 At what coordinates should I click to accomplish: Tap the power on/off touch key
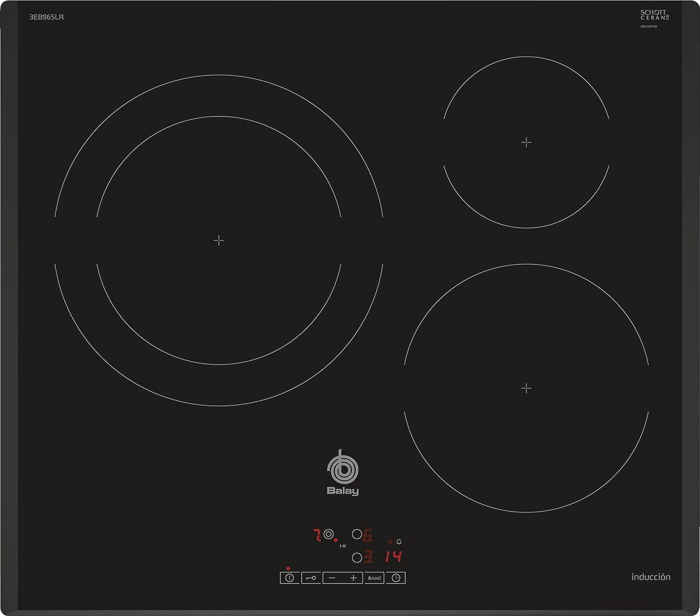coord(289,578)
